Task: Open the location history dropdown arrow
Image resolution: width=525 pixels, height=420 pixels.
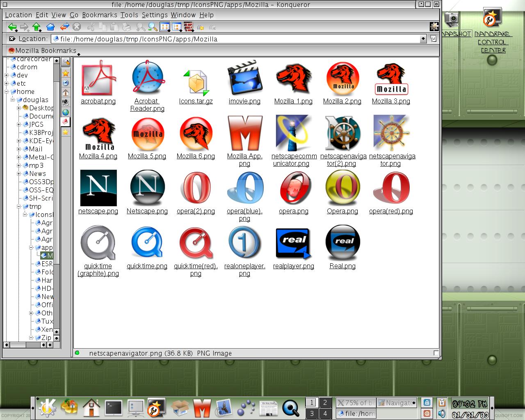Action: click(423, 39)
